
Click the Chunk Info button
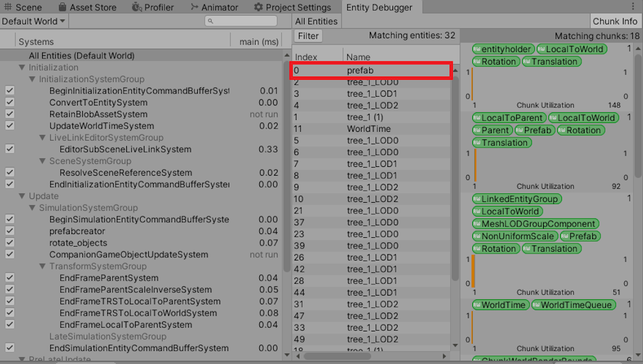pyautogui.click(x=615, y=21)
